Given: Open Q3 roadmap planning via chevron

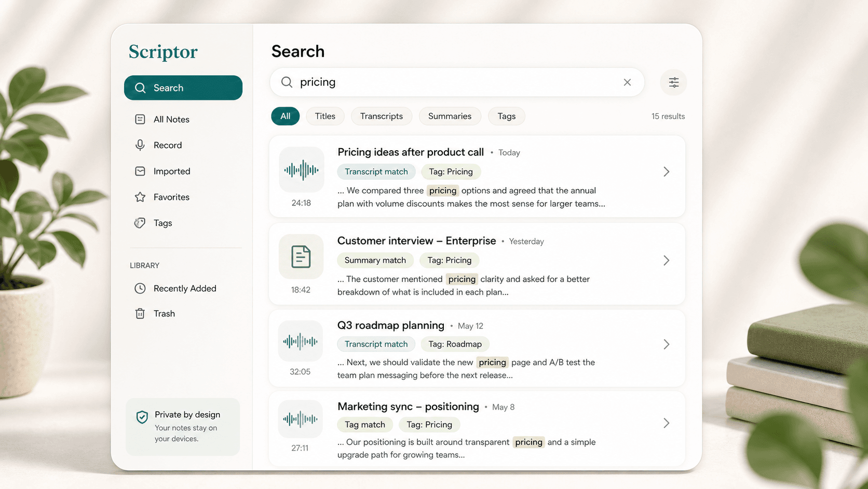Looking at the screenshot, I should pos(666,345).
